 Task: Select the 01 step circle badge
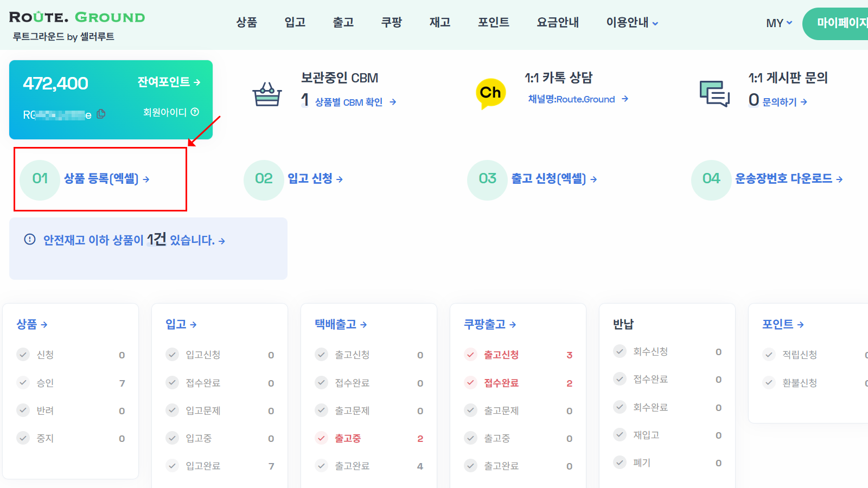(x=39, y=179)
